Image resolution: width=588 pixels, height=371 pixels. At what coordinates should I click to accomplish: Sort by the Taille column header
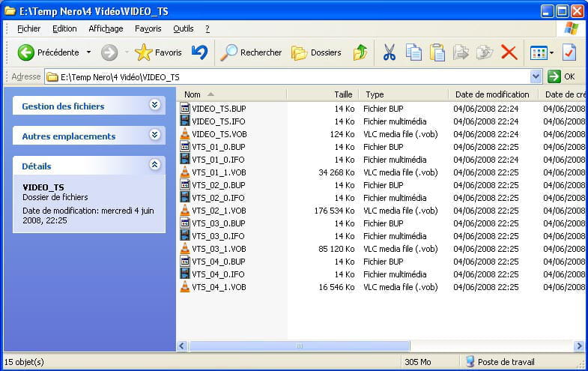[x=323, y=94]
